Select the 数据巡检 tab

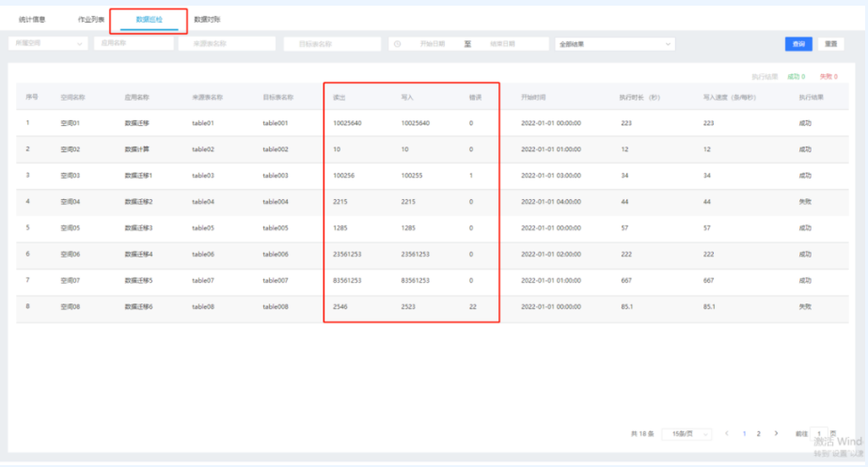click(x=149, y=19)
